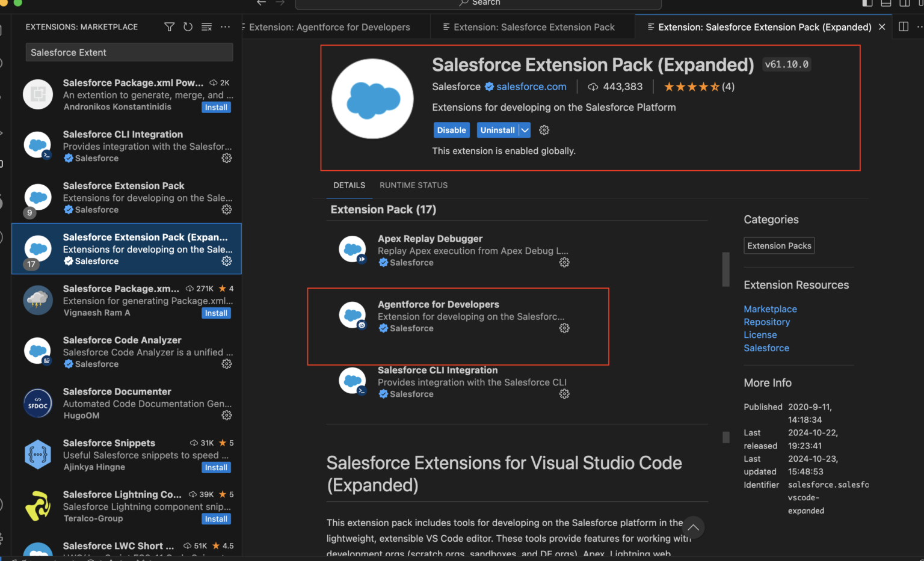
Task: Open the gear for Apex Replay Debugger
Action: (564, 263)
